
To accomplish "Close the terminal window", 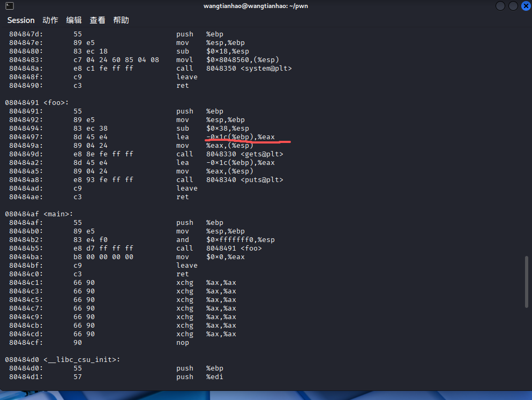I will (x=526, y=6).
